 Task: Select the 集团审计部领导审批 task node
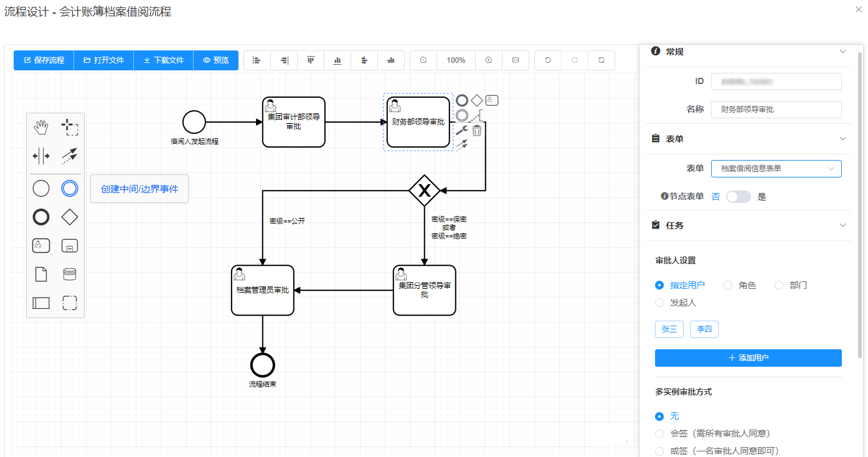coord(294,122)
